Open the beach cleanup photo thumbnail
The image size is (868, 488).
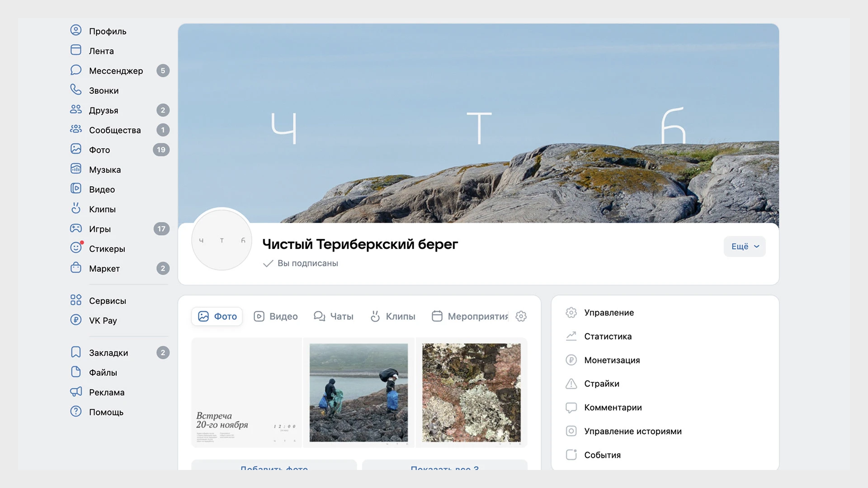(x=359, y=393)
